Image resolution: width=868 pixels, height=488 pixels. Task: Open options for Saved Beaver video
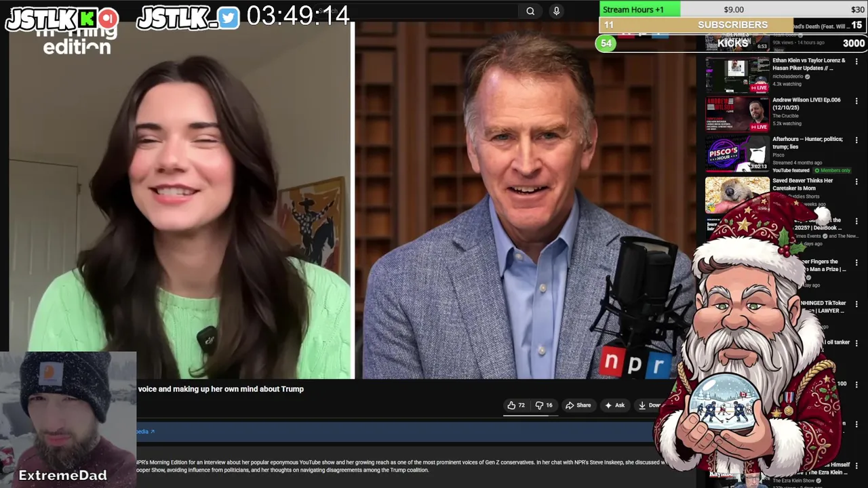point(856,182)
